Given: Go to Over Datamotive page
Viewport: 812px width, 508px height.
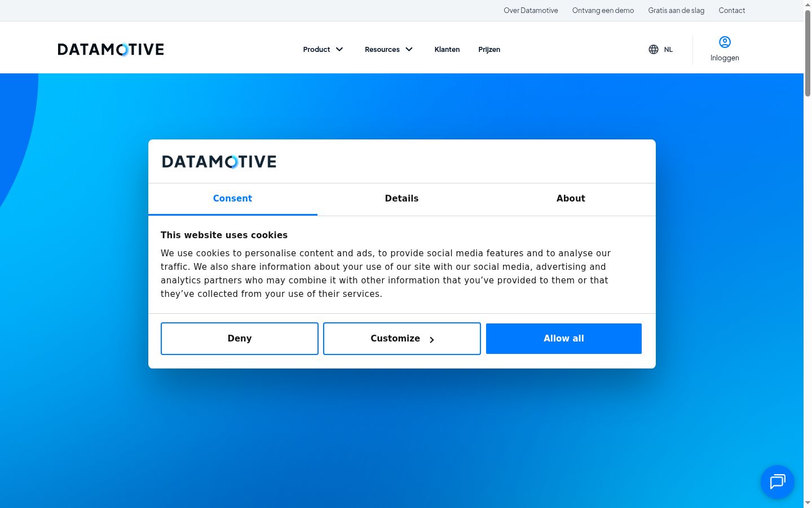Looking at the screenshot, I should 531,11.
